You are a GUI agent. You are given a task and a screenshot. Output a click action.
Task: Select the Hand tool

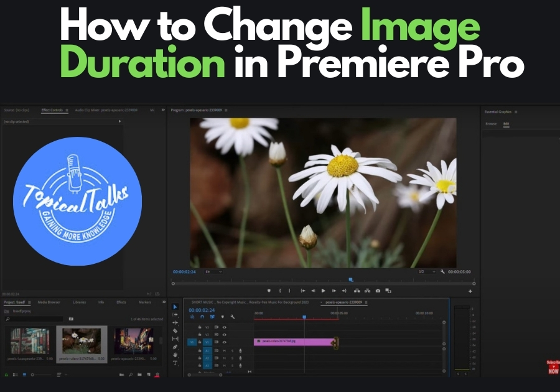coord(175,355)
